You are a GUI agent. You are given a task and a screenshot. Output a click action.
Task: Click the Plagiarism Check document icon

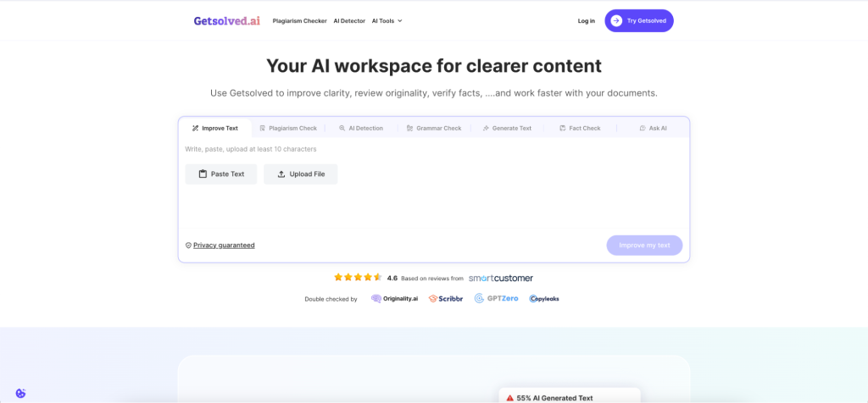pyautogui.click(x=263, y=128)
